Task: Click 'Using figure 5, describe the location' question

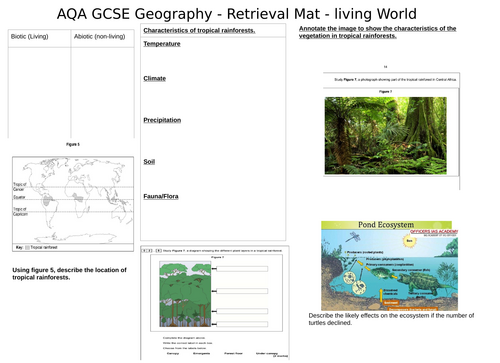Action: [69, 274]
